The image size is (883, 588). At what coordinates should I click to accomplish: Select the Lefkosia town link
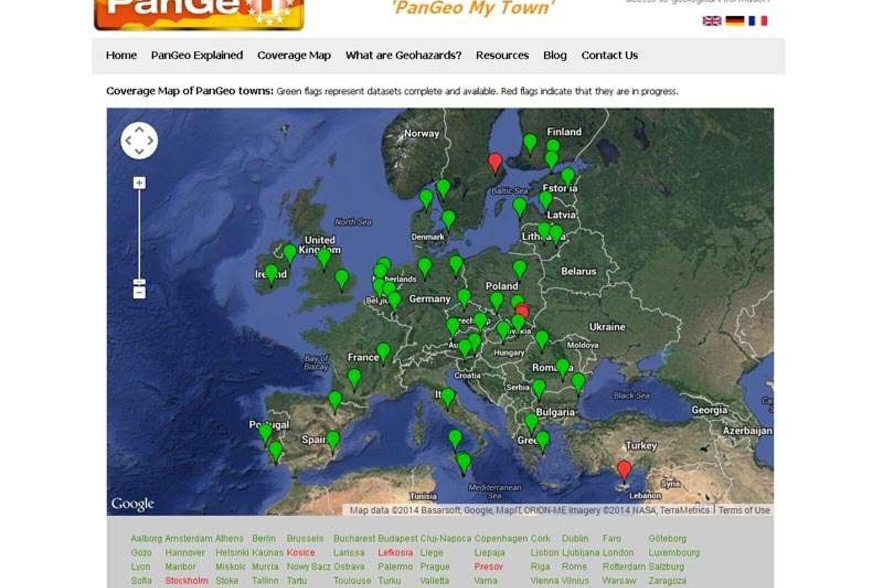[395, 552]
